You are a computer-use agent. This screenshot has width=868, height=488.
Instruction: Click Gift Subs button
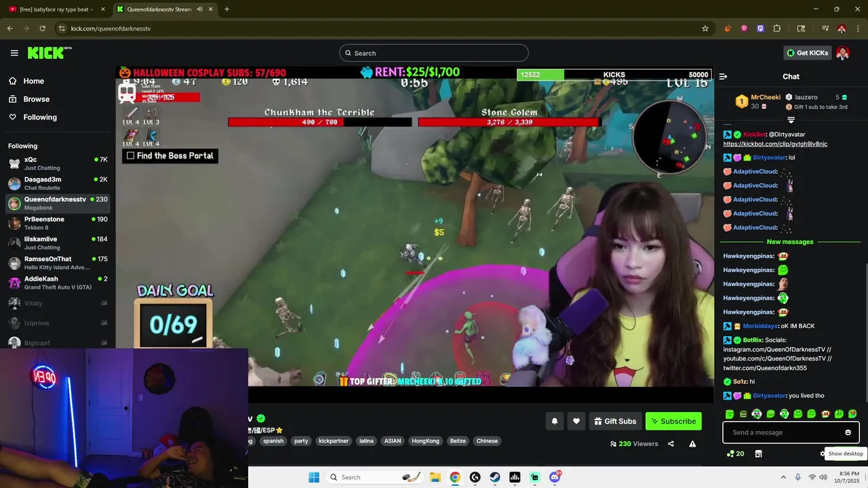[615, 421]
